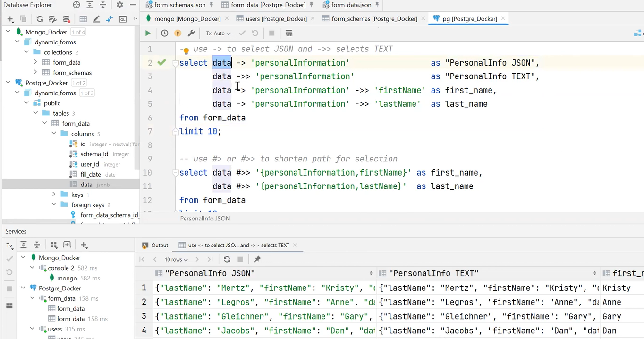Collapse the Mongo_Docker tree node
This screenshot has width=644, height=339.
(8, 32)
